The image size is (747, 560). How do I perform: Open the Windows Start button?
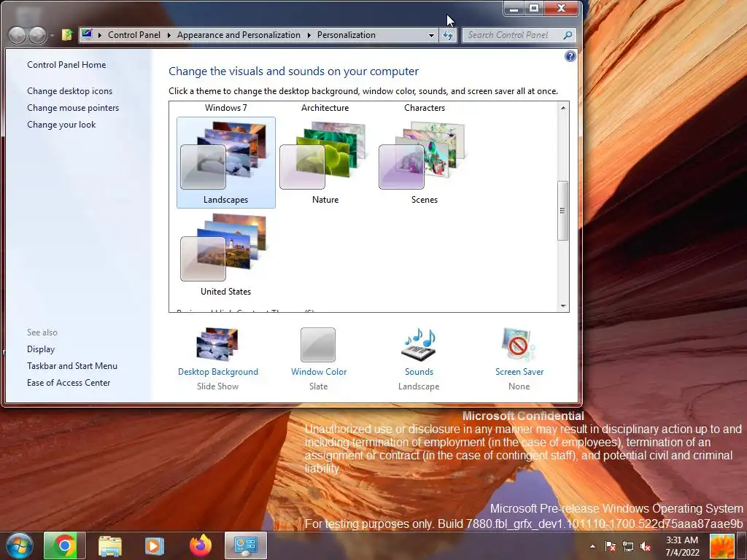tap(20, 545)
